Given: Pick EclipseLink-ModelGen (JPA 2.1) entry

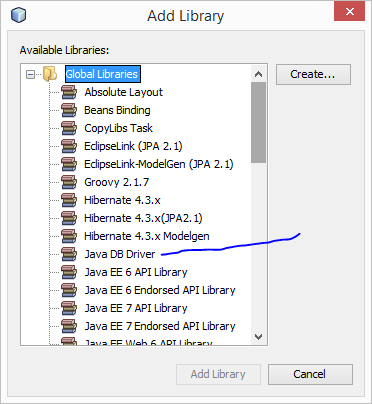Looking at the screenshot, I should [159, 164].
